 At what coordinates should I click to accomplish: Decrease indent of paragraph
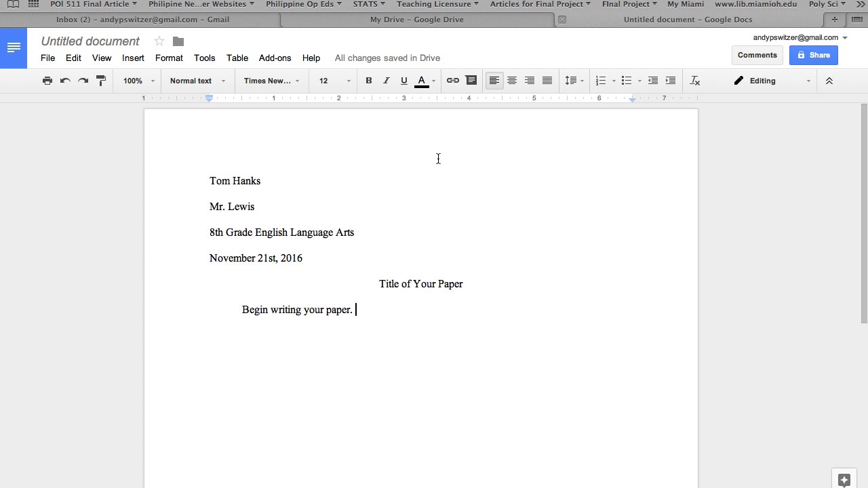pos(653,81)
